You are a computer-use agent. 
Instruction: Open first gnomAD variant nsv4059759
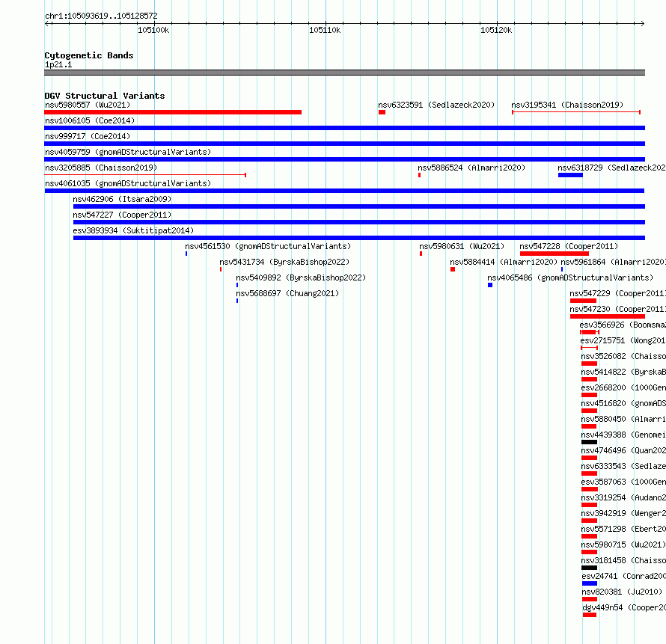pyautogui.click(x=128, y=152)
